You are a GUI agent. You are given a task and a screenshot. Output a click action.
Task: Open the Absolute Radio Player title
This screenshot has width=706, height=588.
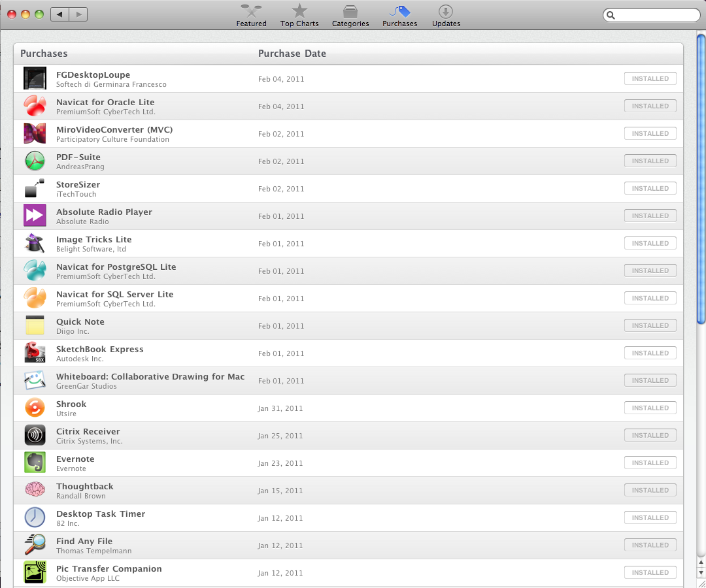coord(104,212)
